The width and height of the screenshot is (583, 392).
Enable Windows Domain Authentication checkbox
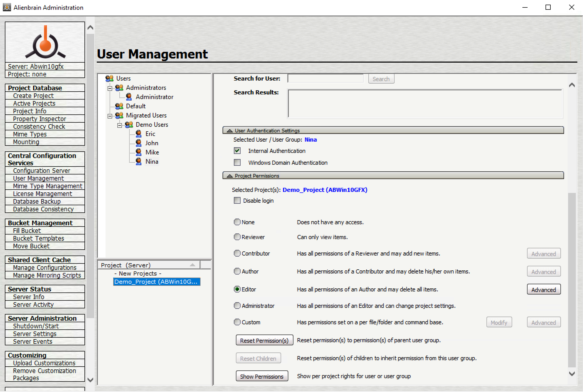tap(237, 163)
